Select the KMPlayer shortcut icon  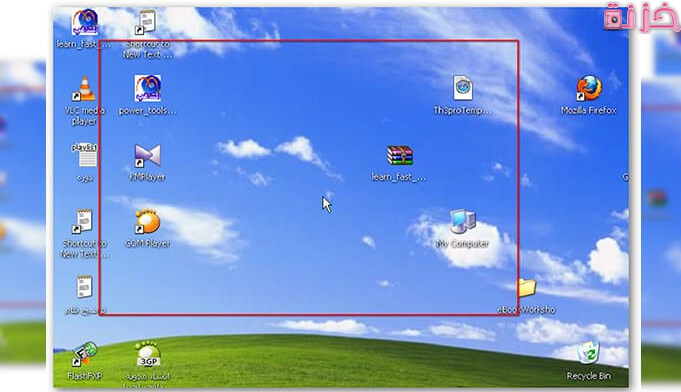click(148, 155)
